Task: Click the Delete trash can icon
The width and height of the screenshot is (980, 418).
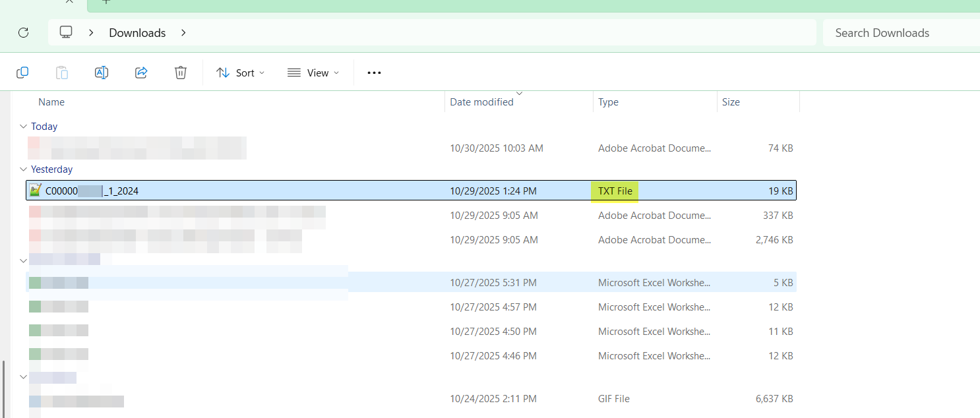Action: click(181, 73)
